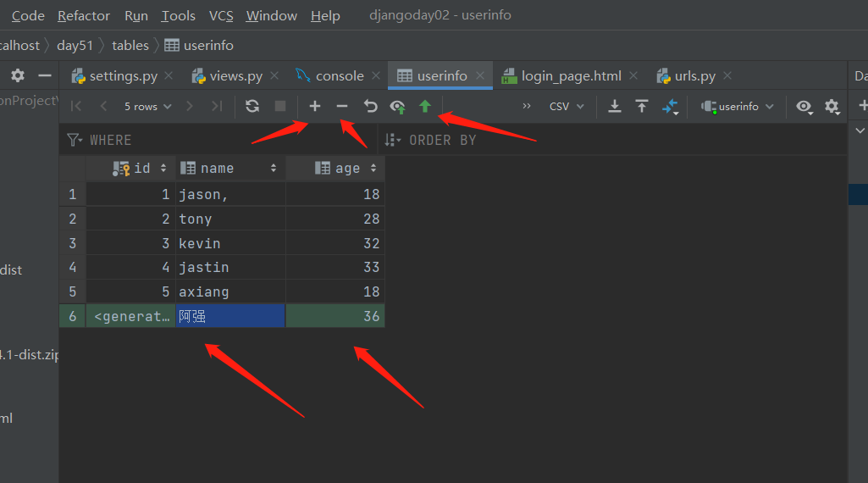
Task: Select row number 6 header
Action: pyautogui.click(x=73, y=316)
